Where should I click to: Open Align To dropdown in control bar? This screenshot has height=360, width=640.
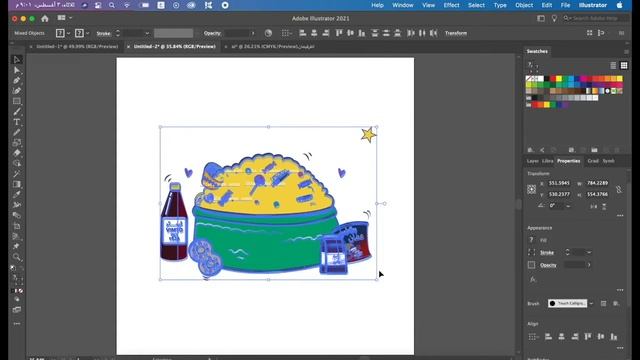pos(286,33)
